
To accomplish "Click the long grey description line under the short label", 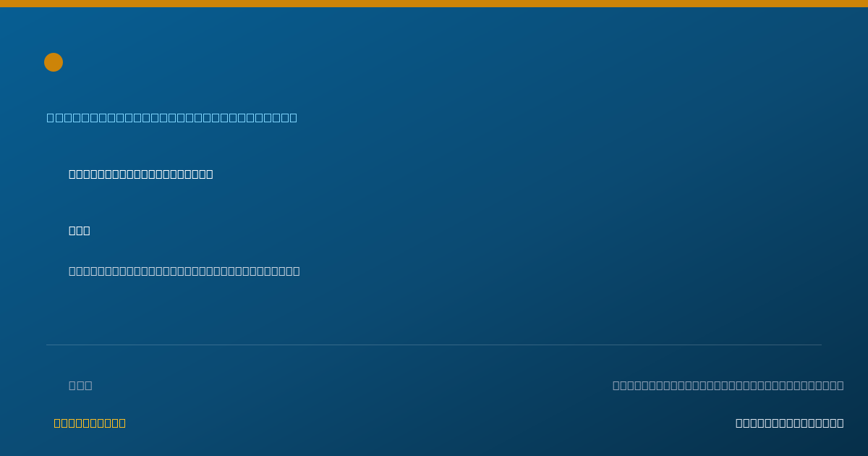I will pos(184,271).
